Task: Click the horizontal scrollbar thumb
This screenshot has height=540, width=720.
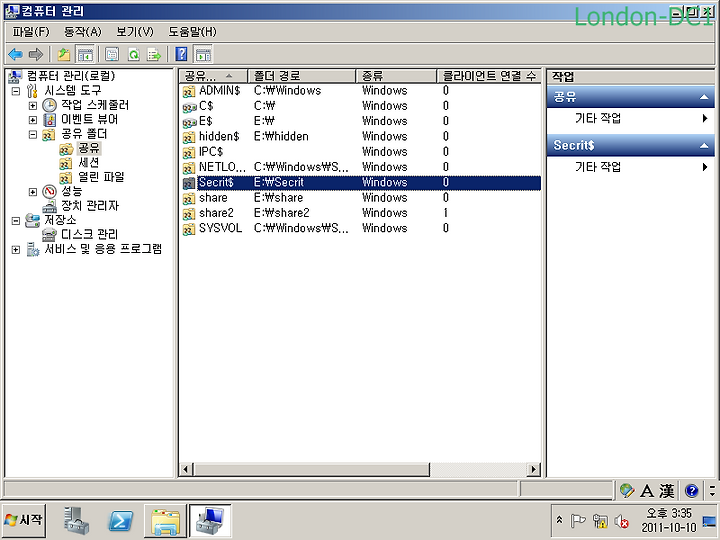Action: (x=312, y=469)
